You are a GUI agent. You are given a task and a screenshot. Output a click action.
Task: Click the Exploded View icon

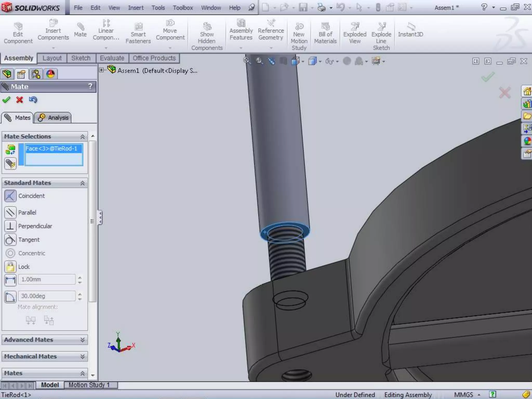355,27
